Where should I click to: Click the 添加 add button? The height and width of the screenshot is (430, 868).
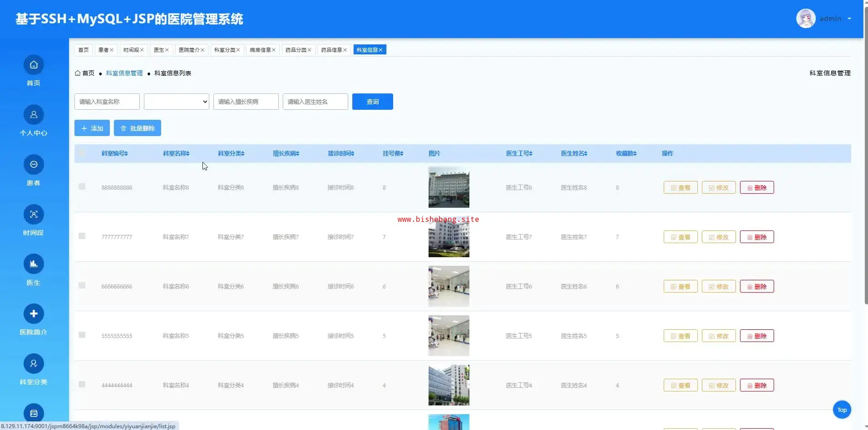pos(92,128)
